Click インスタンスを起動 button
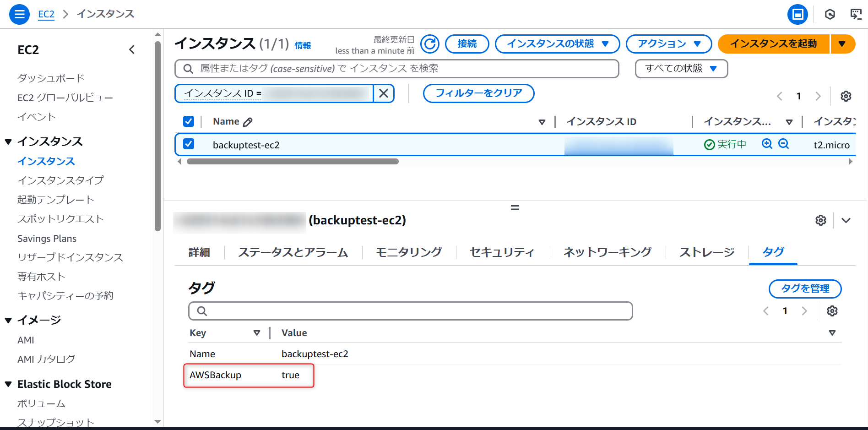 774,44
